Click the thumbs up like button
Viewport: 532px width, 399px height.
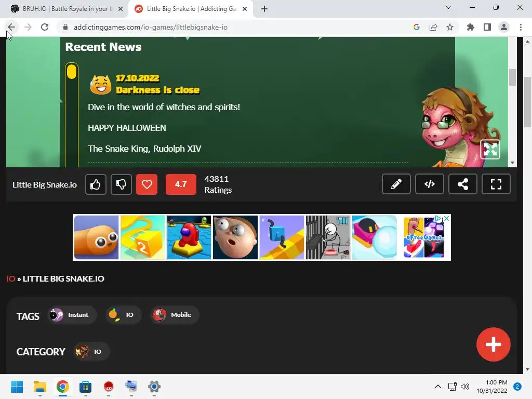tap(96, 184)
